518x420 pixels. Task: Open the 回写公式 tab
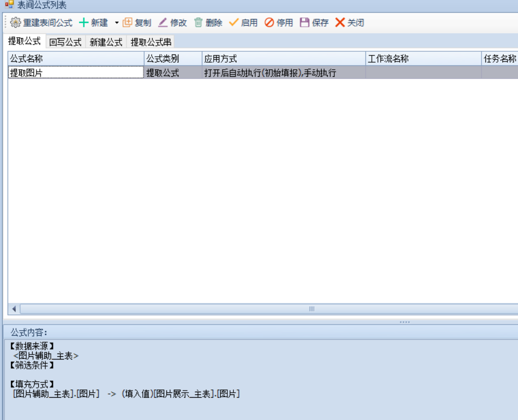65,42
